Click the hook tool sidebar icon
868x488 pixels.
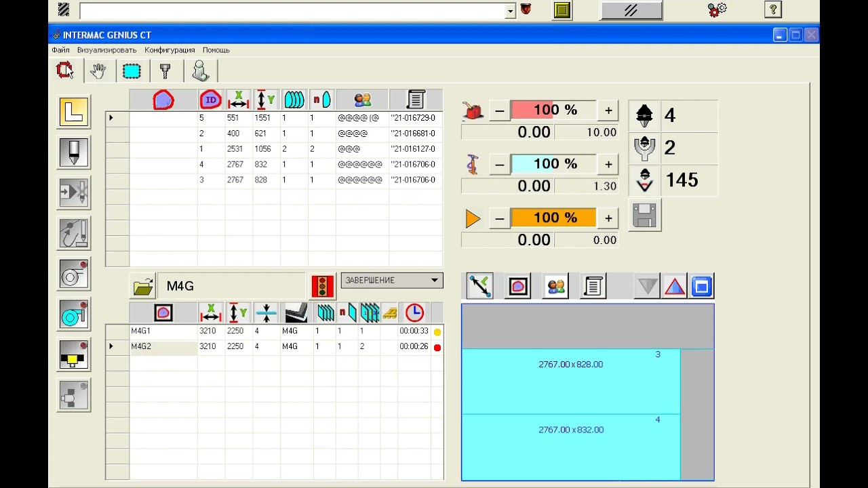(x=73, y=233)
